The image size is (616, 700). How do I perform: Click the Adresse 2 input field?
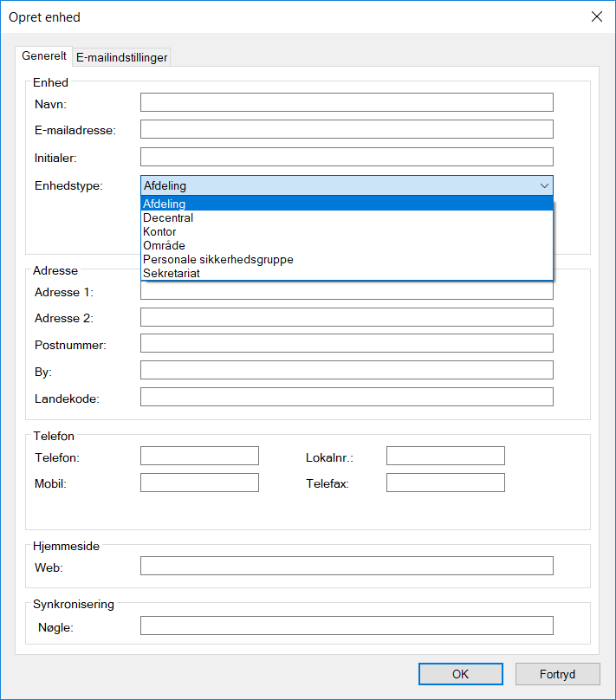pos(347,317)
